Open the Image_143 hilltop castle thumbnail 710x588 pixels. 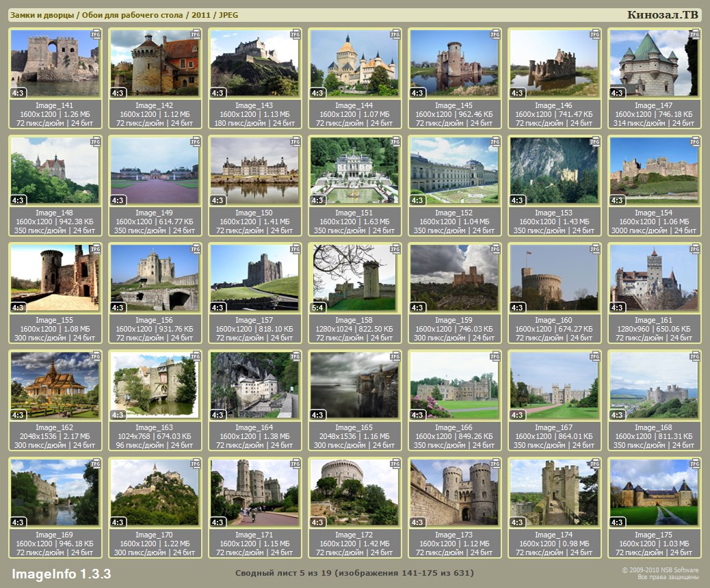(254, 63)
